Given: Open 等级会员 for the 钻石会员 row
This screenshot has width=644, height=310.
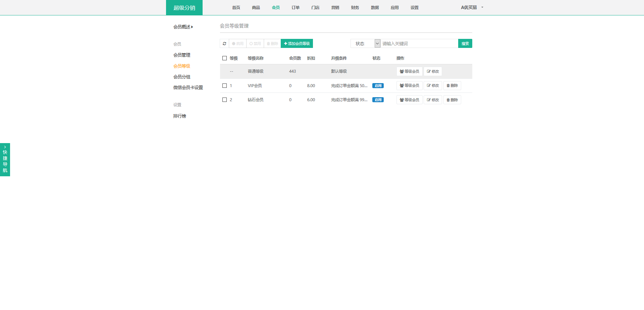Looking at the screenshot, I should coord(409,100).
